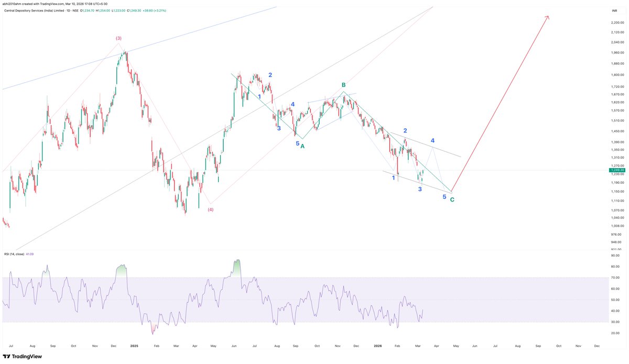Click the green current price label 1,249.30
The image size is (629, 364).
(616, 170)
